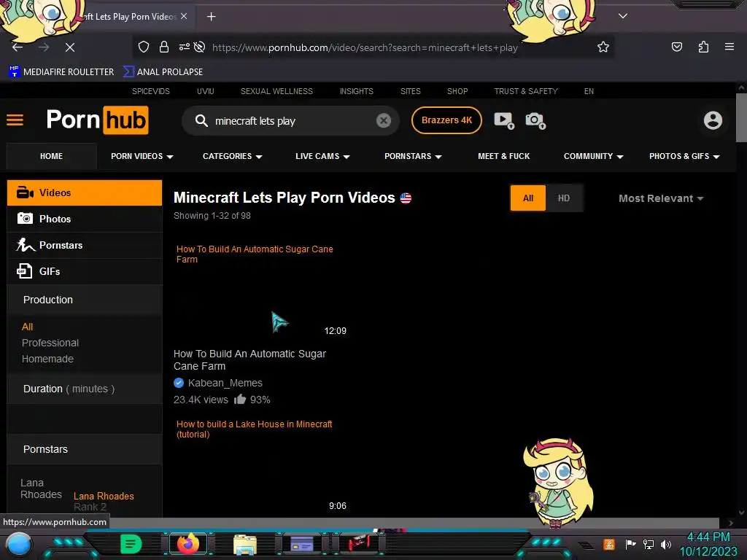Select the GIFs sidebar tab

(x=85, y=271)
